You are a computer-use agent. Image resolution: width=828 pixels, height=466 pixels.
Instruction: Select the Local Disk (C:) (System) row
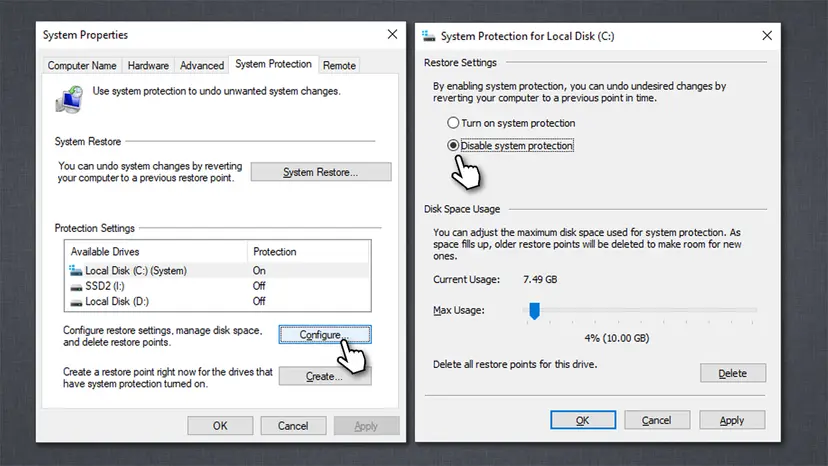point(217,271)
